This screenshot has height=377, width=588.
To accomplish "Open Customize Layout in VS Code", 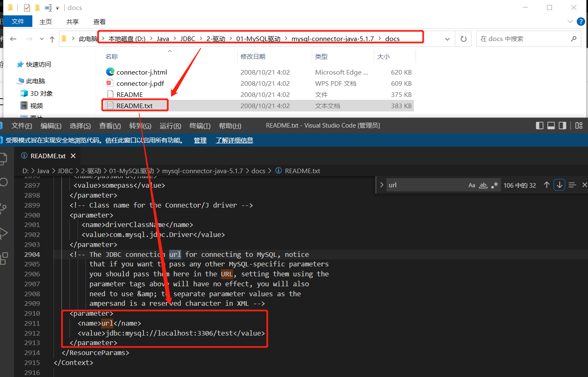I will [x=579, y=126].
